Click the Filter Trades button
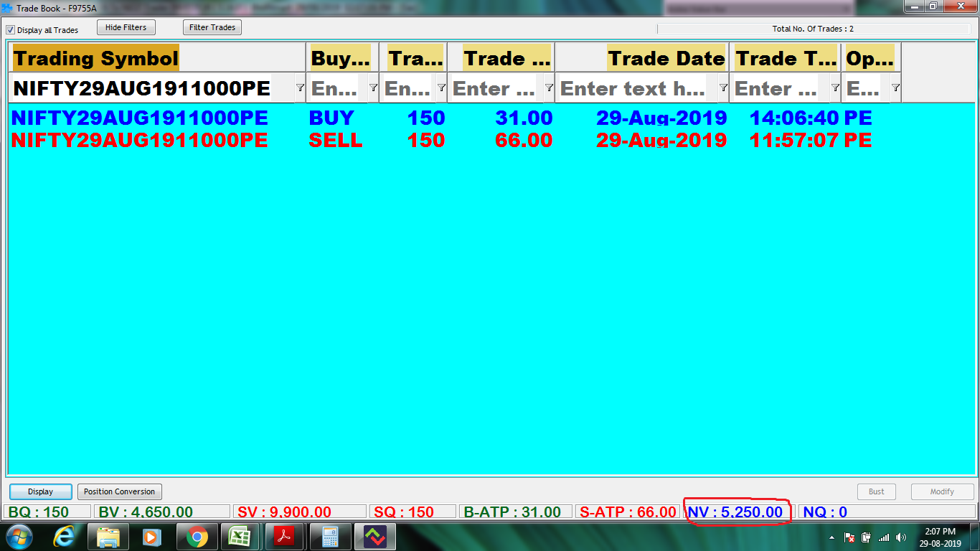The height and width of the screenshot is (551, 980). click(212, 27)
